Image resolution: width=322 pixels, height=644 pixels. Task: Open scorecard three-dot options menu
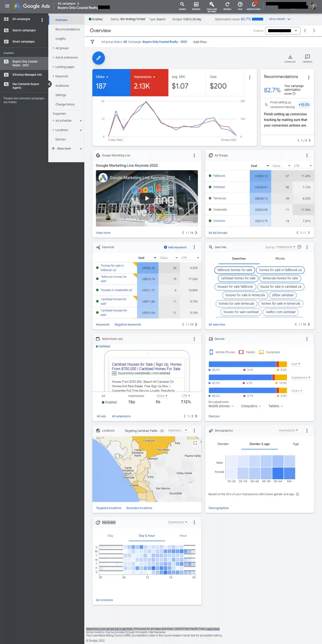tap(250, 77)
